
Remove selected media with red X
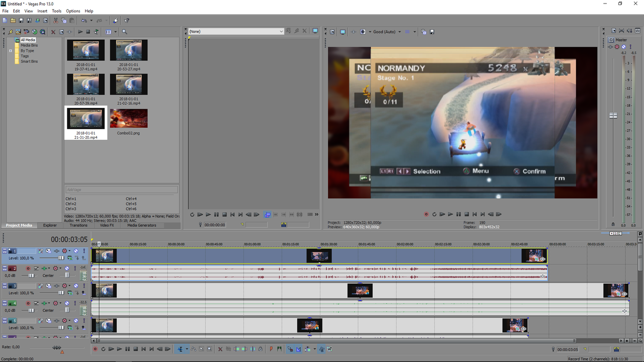pyautogui.click(x=53, y=32)
